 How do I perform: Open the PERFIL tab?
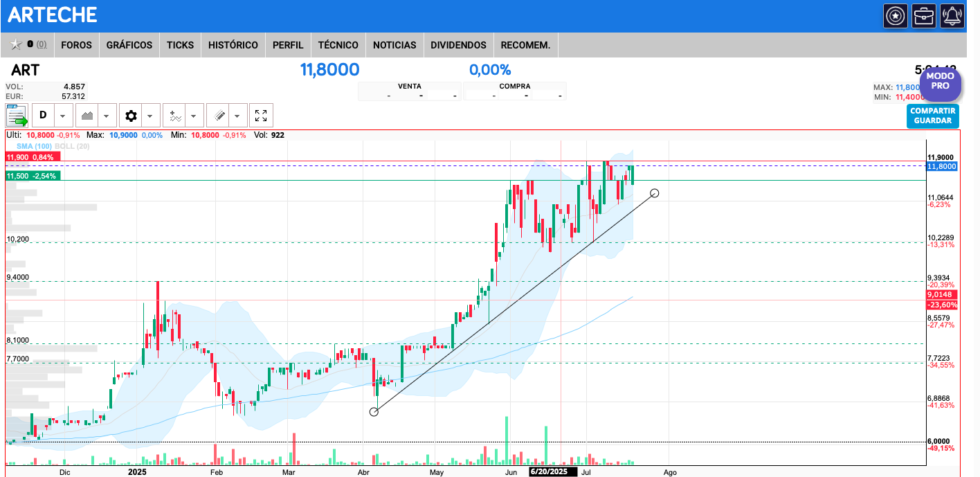(288, 45)
